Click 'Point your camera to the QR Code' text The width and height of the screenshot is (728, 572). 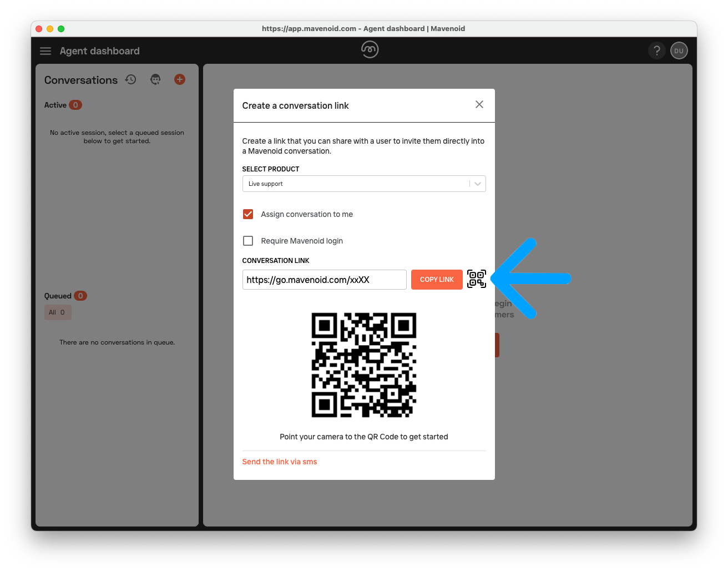coord(364,437)
